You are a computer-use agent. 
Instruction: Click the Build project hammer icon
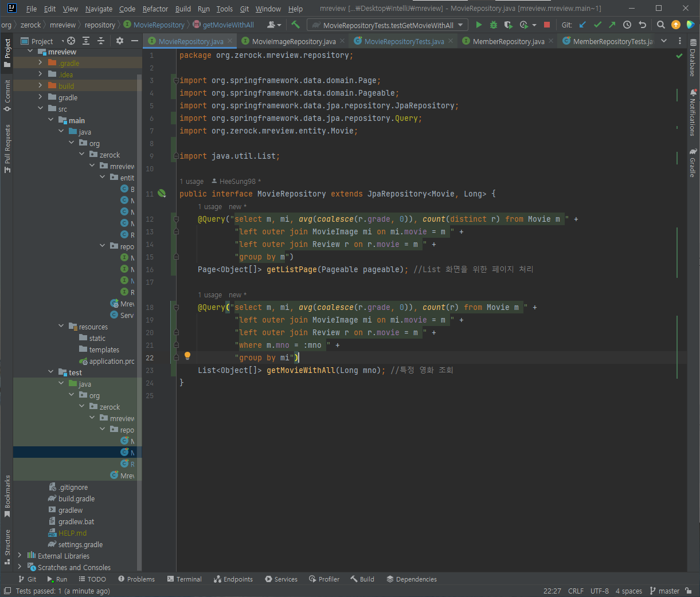295,25
